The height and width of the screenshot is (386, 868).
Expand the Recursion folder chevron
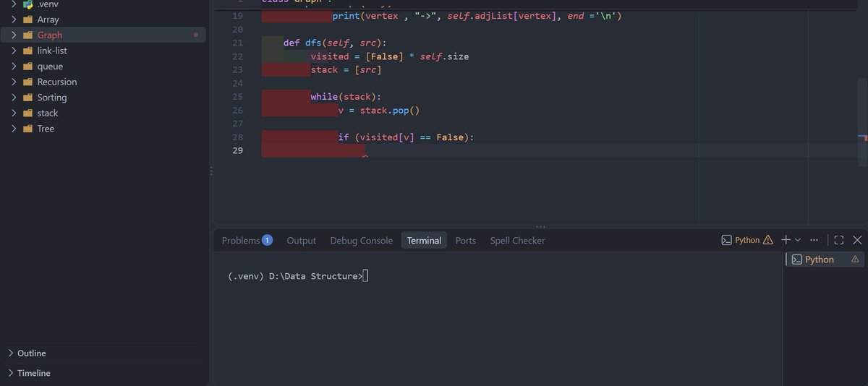[x=14, y=82]
